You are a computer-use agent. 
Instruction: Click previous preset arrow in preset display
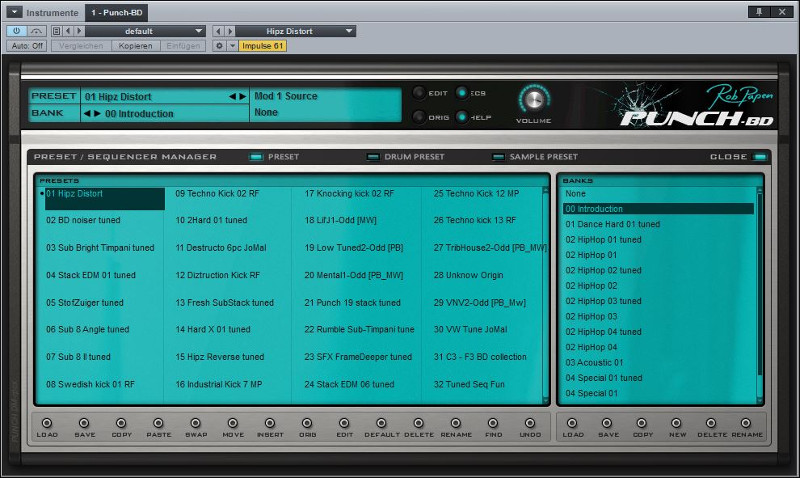click(x=233, y=96)
